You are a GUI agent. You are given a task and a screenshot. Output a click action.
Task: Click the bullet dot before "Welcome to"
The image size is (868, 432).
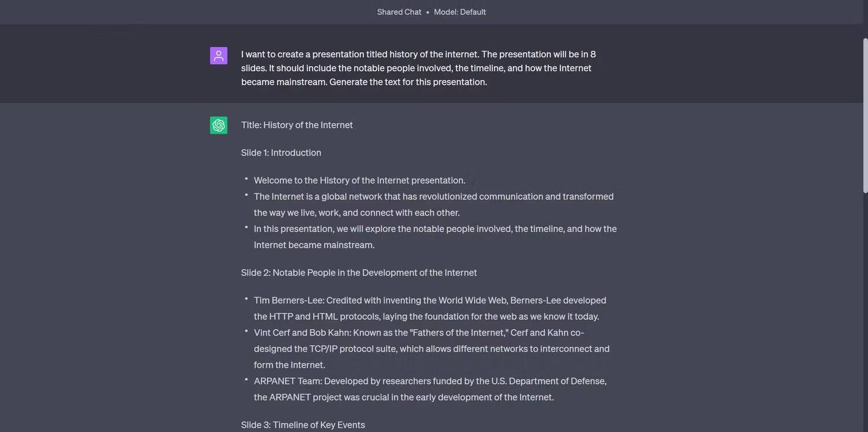point(246,178)
